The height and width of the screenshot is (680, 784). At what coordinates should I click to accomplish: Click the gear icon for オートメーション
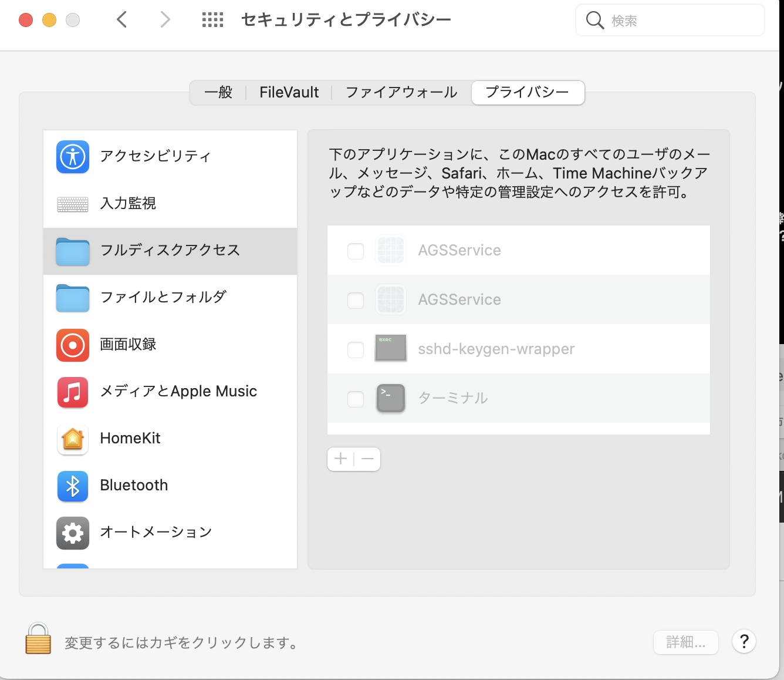tap(73, 533)
